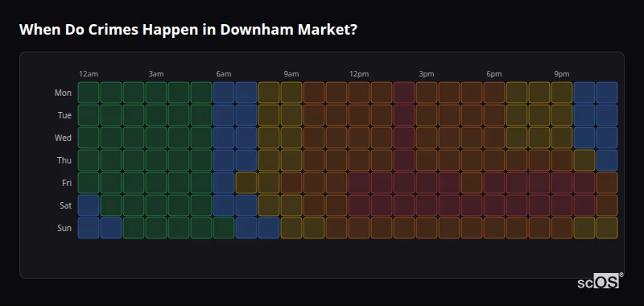Select the Sunday 9am yellow cell

tap(291, 228)
